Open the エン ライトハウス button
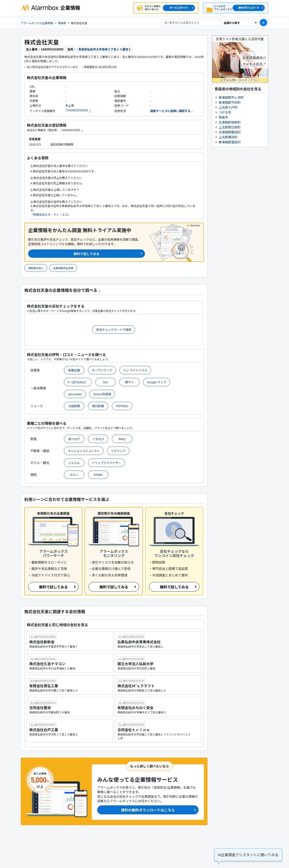The width and height of the screenshot is (289, 868). 135,370
